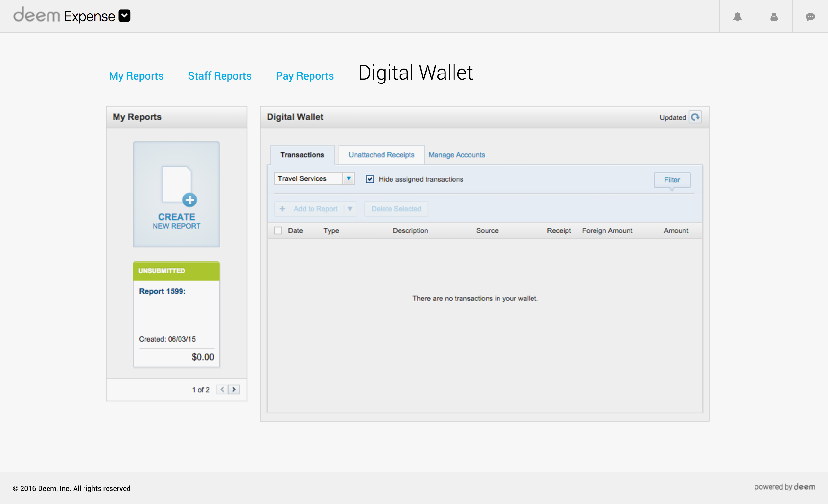
Task: Click the powered by deem footer logo
Action: coord(784,487)
